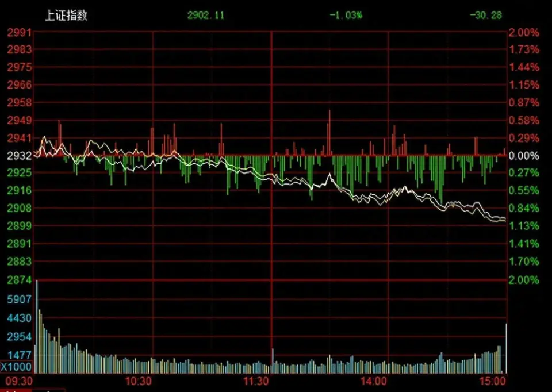Viewport: 552px width, 392px height.
Task: Click the end point of the price line
Action: (x=505, y=220)
